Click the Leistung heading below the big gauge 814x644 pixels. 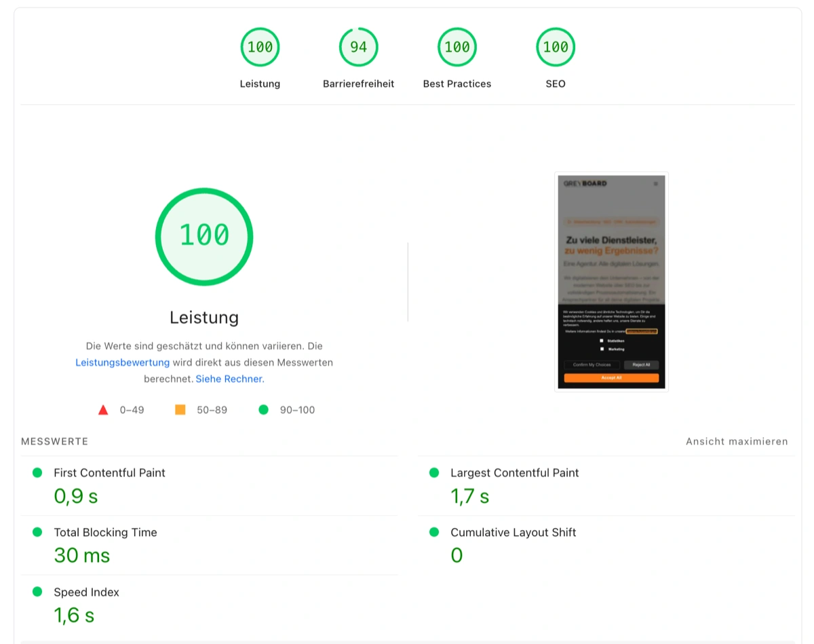pyautogui.click(x=204, y=318)
